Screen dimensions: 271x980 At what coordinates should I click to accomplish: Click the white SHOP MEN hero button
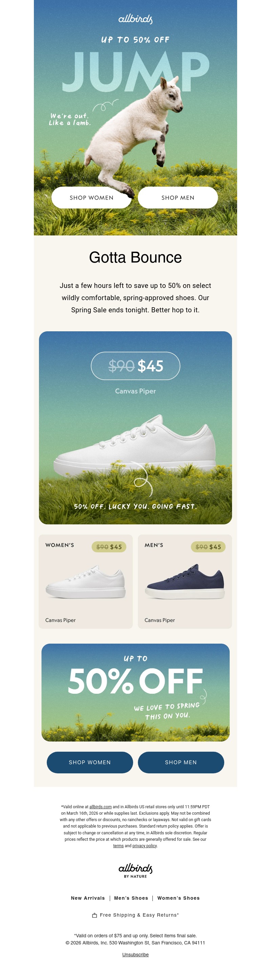tap(178, 197)
